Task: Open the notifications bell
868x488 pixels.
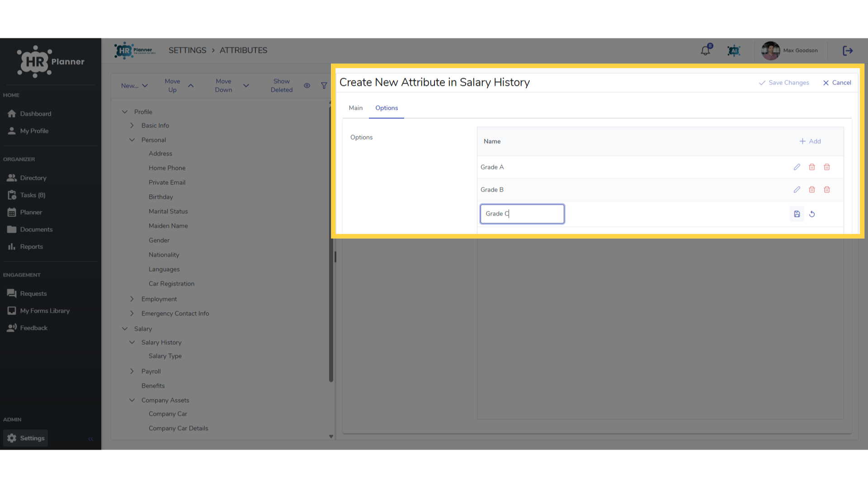Action: coord(705,51)
